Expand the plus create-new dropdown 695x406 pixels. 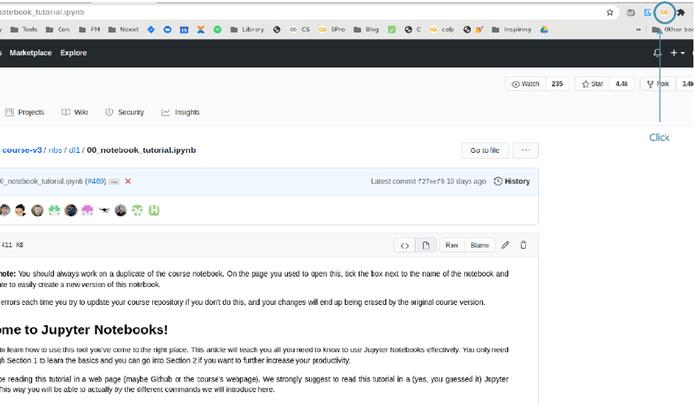click(x=677, y=53)
